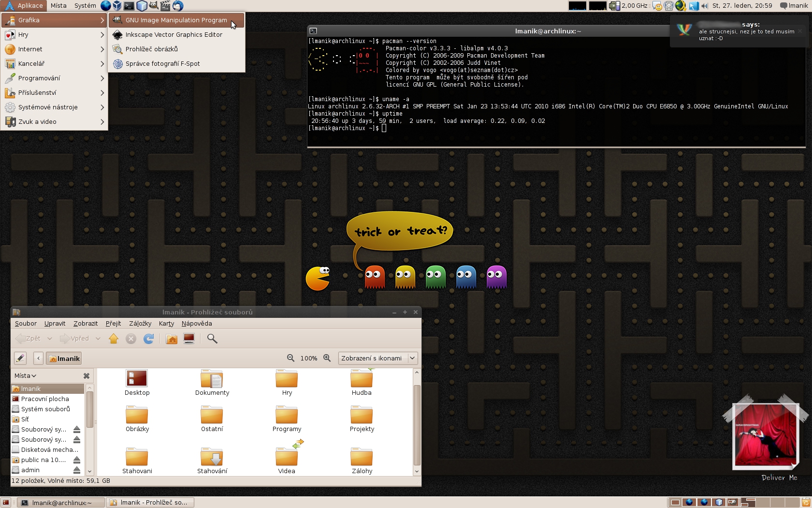Open the Příslušenství submenu
Viewport: 812px width, 508px height.
pos(55,93)
